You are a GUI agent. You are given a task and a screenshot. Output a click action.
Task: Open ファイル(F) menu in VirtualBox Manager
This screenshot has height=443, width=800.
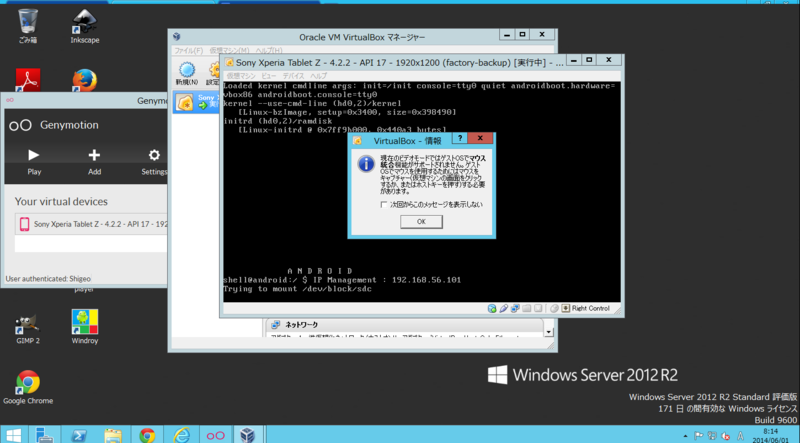[188, 51]
